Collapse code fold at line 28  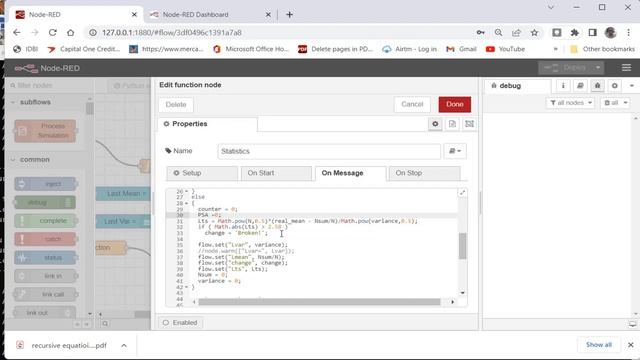click(x=187, y=203)
